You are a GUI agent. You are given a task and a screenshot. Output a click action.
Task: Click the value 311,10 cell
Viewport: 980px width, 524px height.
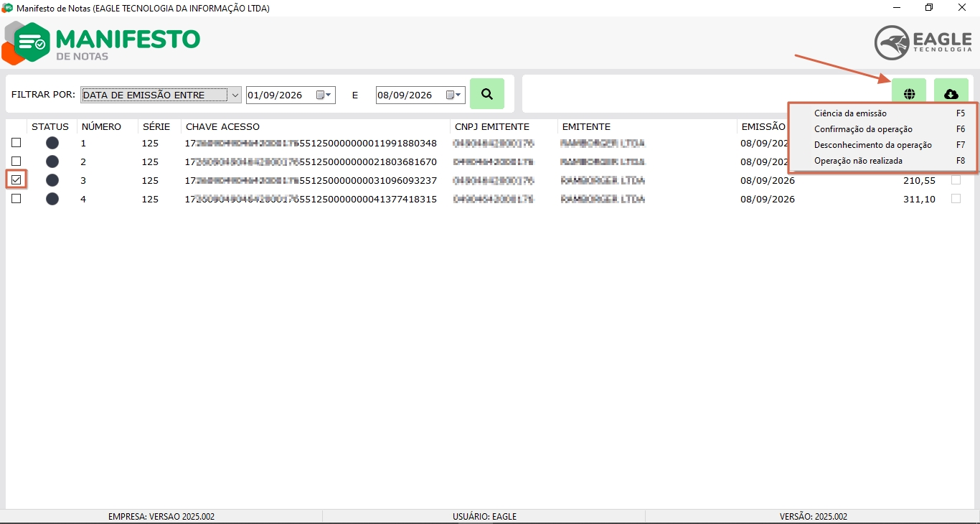click(919, 199)
